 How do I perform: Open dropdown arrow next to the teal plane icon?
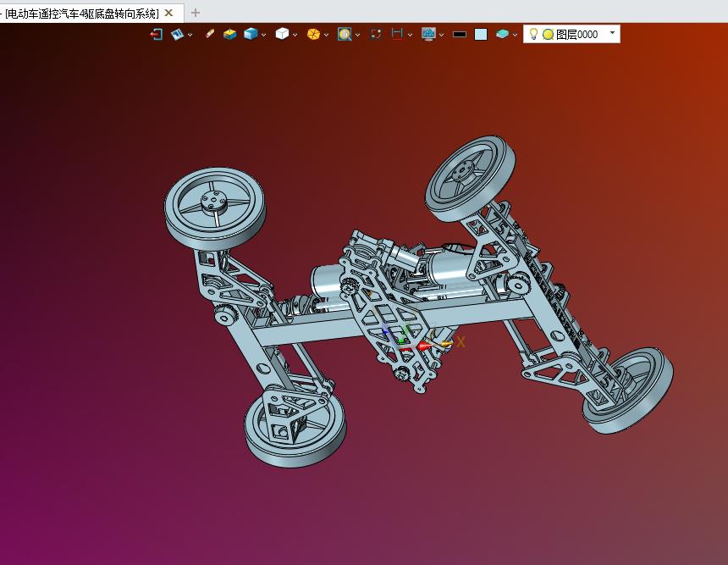(x=515, y=35)
